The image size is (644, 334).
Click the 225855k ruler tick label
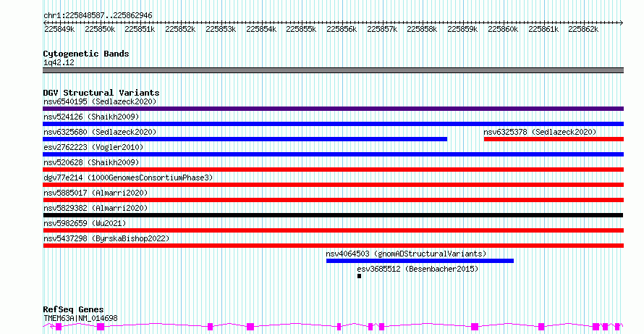click(x=302, y=29)
